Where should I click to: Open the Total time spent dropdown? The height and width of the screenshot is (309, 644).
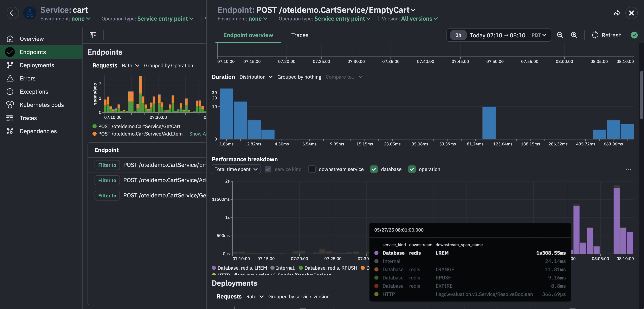236,169
